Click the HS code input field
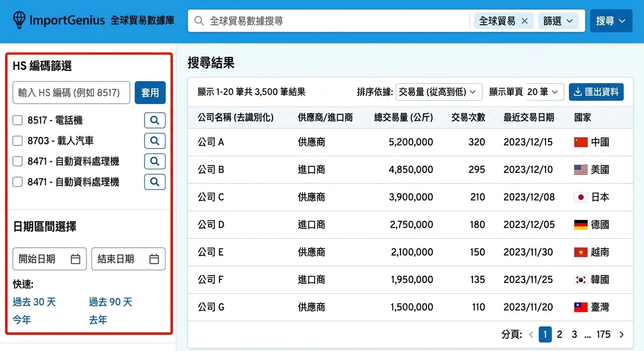 click(x=71, y=93)
